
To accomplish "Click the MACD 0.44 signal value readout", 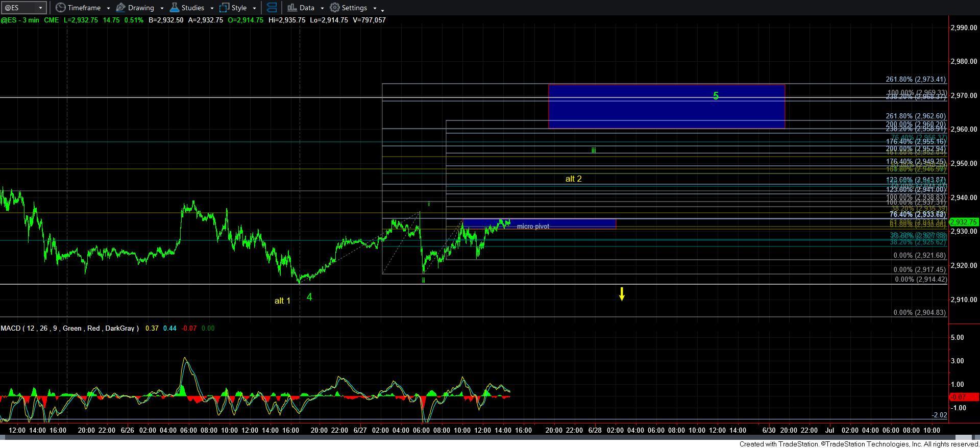I will click(170, 328).
